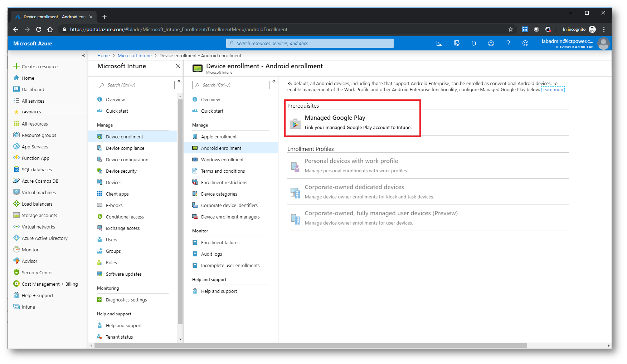Open Directory + subscription filter icon
Image resolution: width=627 pixels, height=364 pixels.
tap(456, 43)
